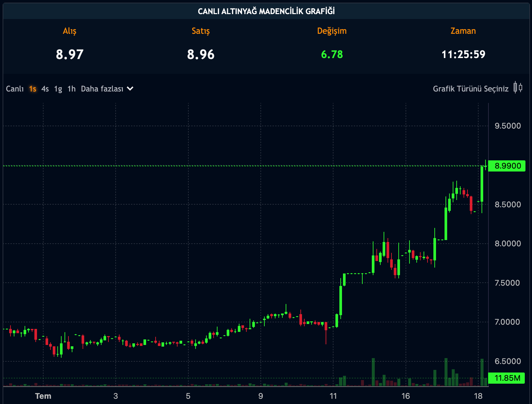
Task: Select the 1s timeframe
Action: [32, 89]
